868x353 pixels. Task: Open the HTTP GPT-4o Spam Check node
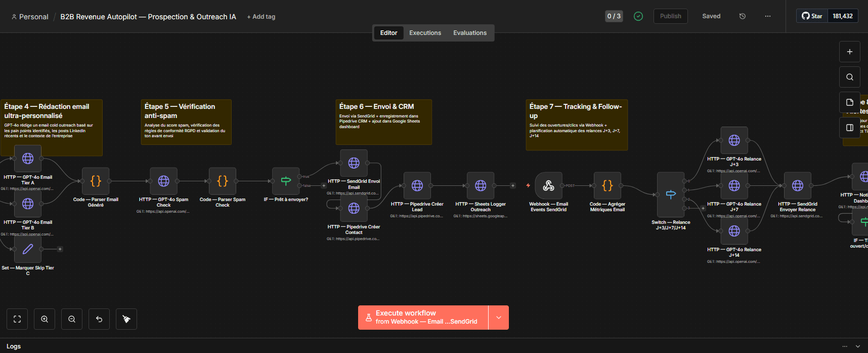(x=164, y=181)
